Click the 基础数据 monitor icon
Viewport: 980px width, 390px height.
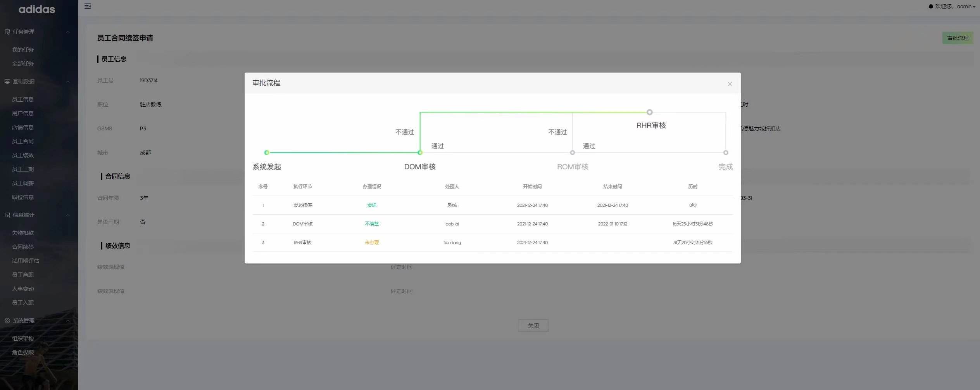coord(7,81)
